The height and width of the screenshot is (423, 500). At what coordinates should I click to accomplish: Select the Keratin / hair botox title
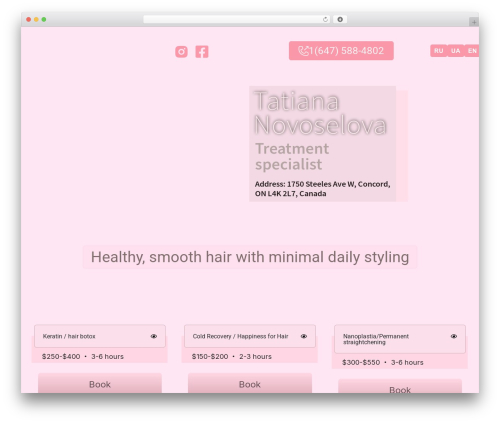pos(69,336)
